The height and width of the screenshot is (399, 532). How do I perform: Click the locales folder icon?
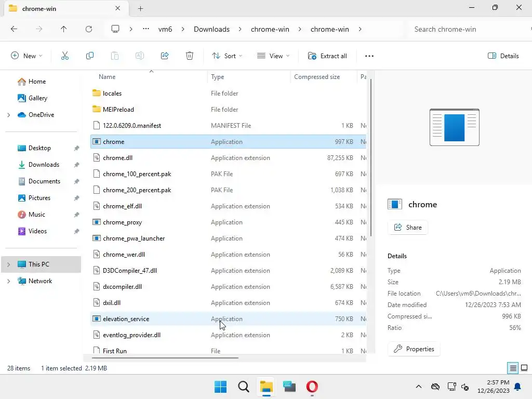[97, 93]
